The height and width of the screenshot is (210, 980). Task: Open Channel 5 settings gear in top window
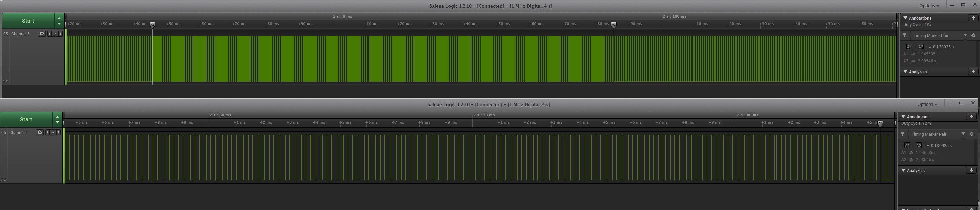tap(42, 34)
